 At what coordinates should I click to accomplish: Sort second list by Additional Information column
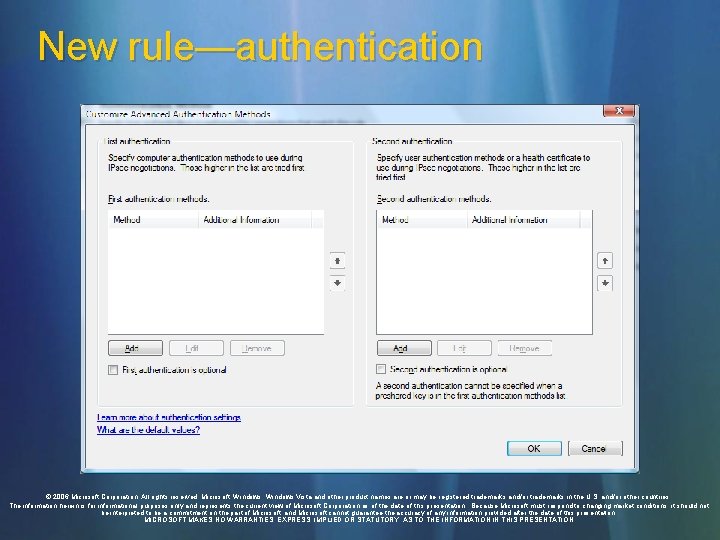coord(523,219)
